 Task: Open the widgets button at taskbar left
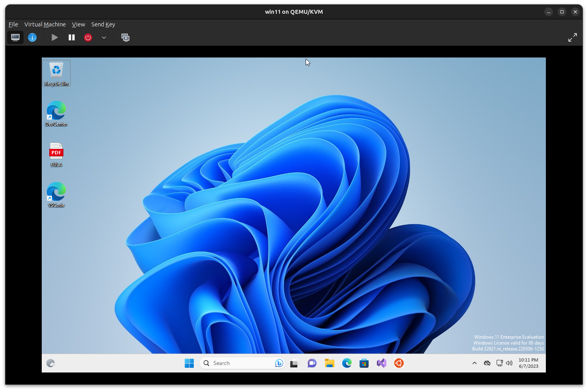(50, 363)
